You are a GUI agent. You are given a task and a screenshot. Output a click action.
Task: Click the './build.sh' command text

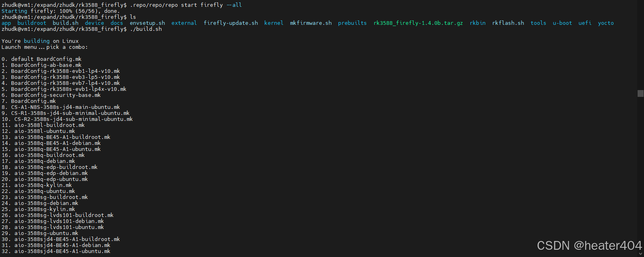click(146, 29)
